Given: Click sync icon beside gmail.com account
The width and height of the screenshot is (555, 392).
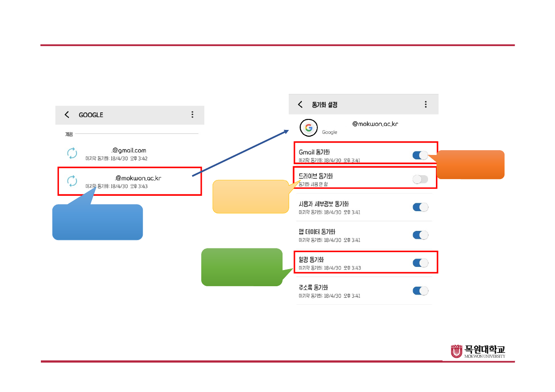Looking at the screenshot, I should pos(72,153).
